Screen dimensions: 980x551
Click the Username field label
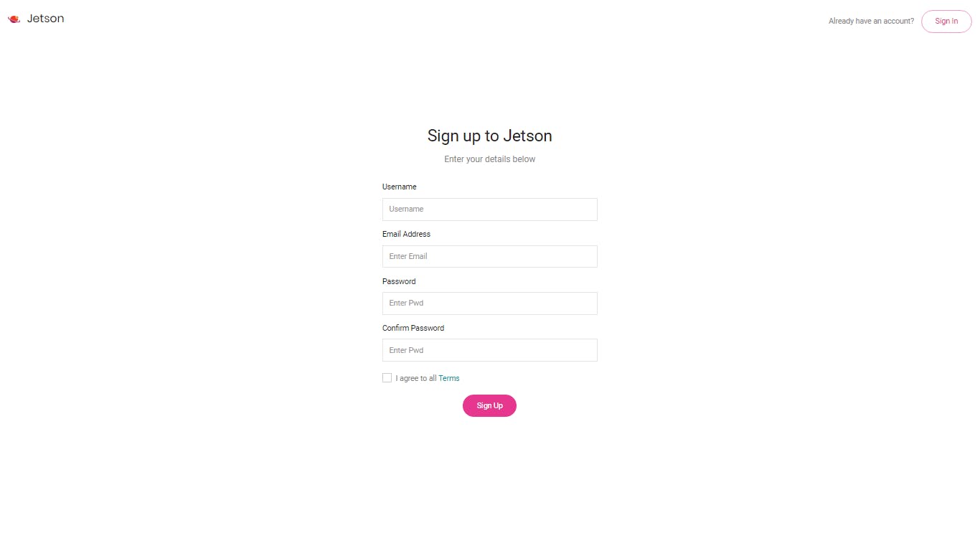coord(399,187)
